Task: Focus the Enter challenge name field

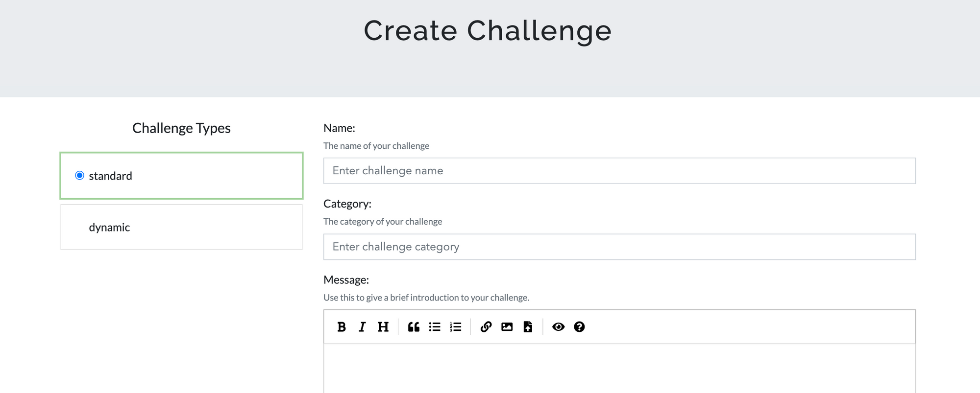Action: (619, 170)
